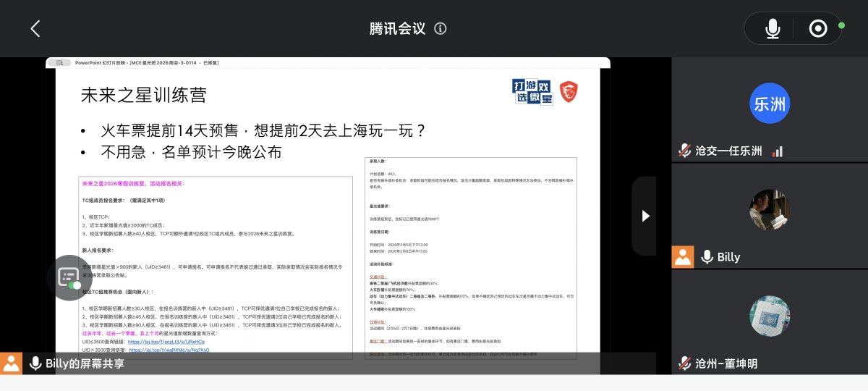Select participant avatar 乐洲
Image resolution: width=868 pixels, height=391 pixels.
click(770, 104)
